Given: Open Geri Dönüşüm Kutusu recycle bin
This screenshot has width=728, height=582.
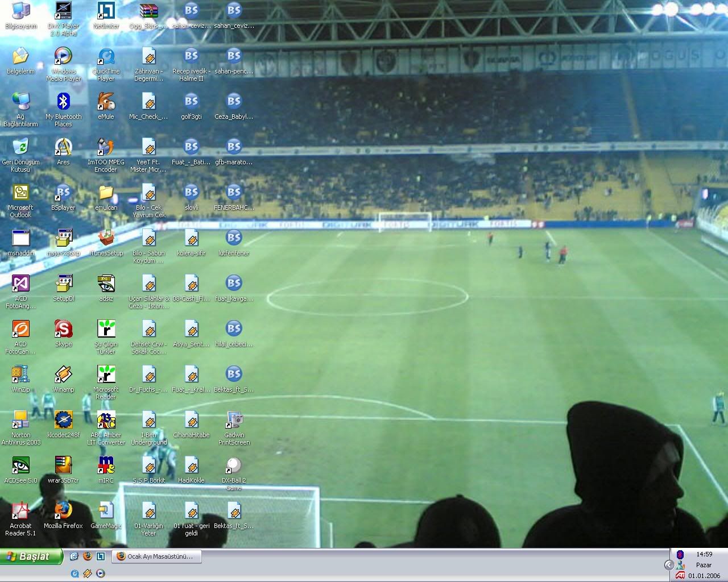Looking at the screenshot, I should [x=20, y=148].
